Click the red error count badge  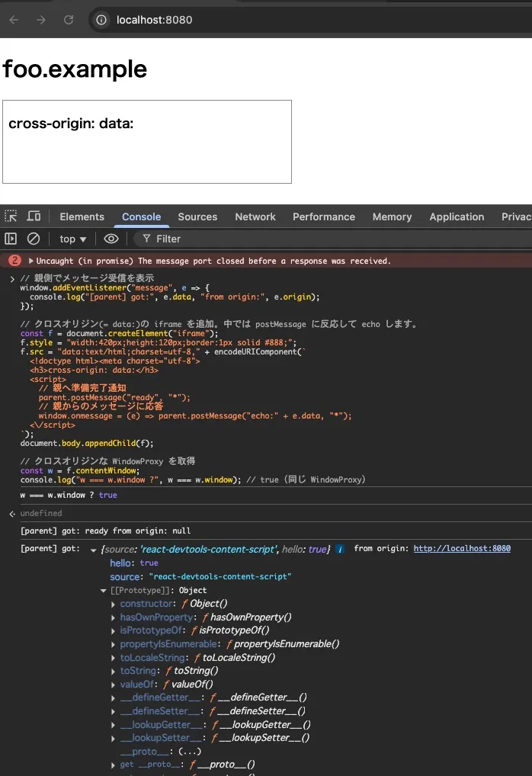(x=14, y=261)
